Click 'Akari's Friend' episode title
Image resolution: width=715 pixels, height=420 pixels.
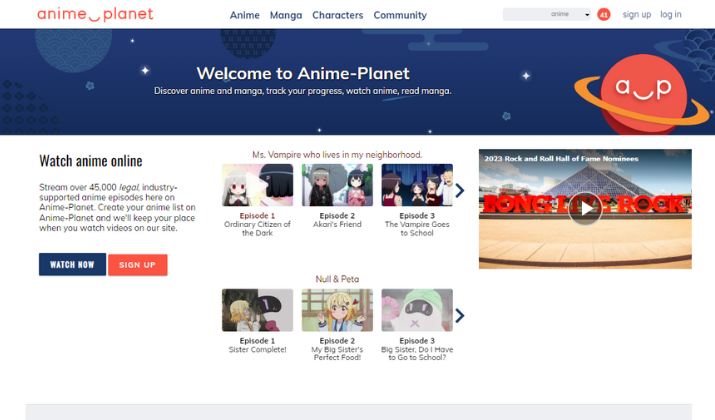(337, 224)
